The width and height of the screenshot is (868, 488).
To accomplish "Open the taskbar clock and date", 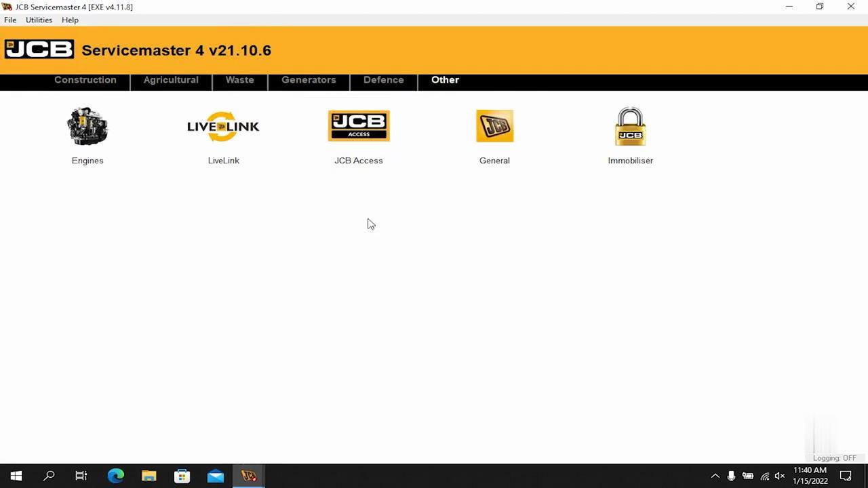I will [810, 476].
